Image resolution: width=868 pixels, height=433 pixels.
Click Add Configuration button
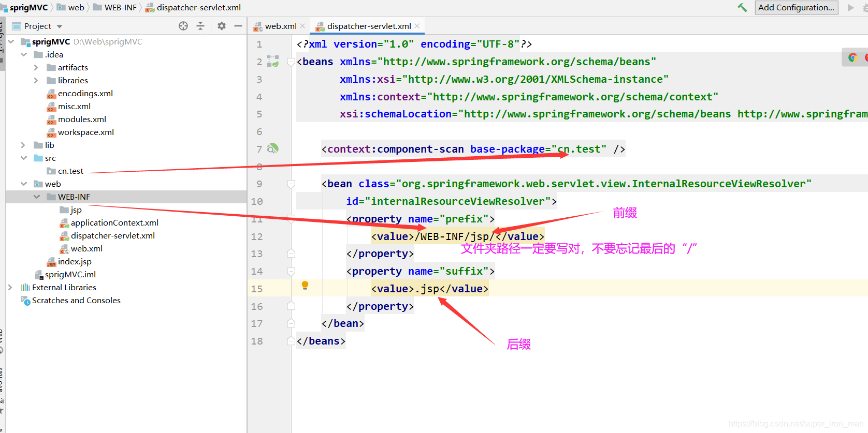pyautogui.click(x=797, y=7)
